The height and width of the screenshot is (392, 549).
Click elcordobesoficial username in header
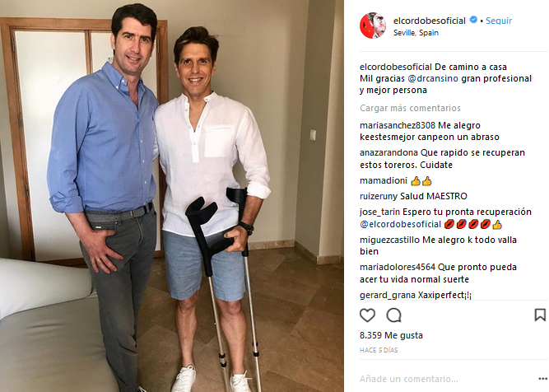(x=430, y=21)
